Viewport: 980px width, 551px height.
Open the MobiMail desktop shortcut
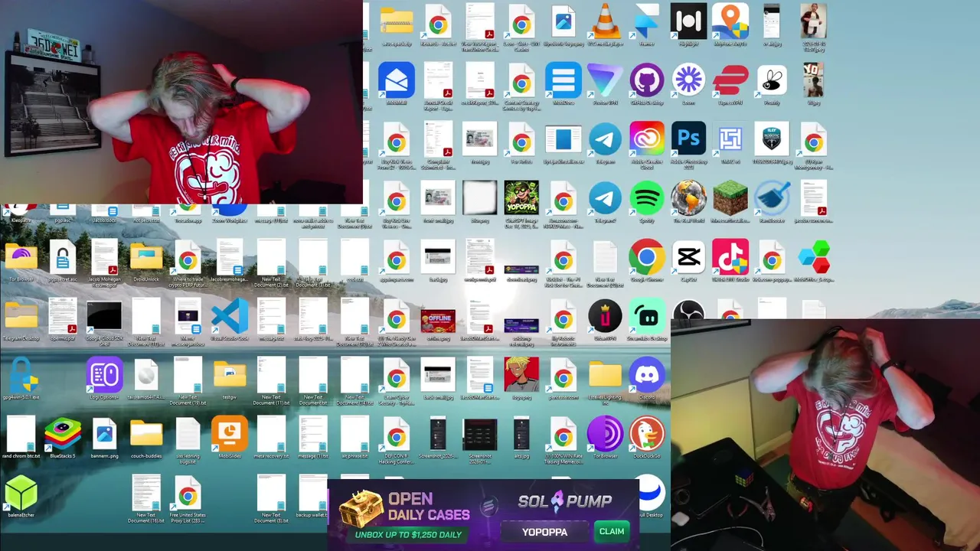tap(397, 81)
